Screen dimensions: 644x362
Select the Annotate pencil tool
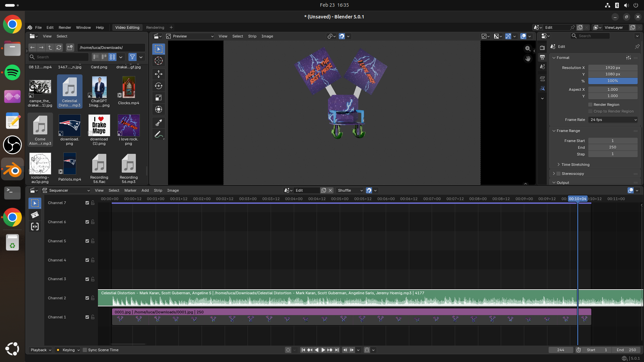pos(159,135)
